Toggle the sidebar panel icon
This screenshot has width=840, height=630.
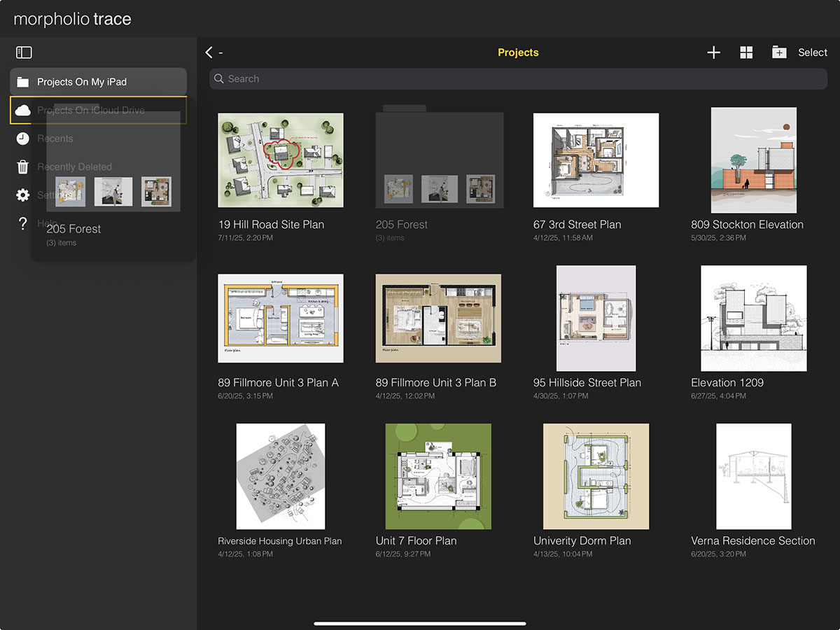(24, 52)
